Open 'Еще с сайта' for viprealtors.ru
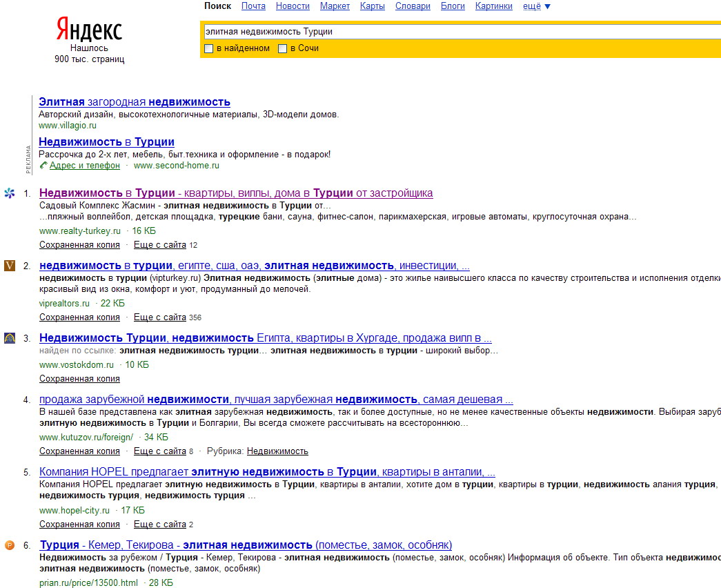721x588 pixels. pyautogui.click(x=159, y=317)
